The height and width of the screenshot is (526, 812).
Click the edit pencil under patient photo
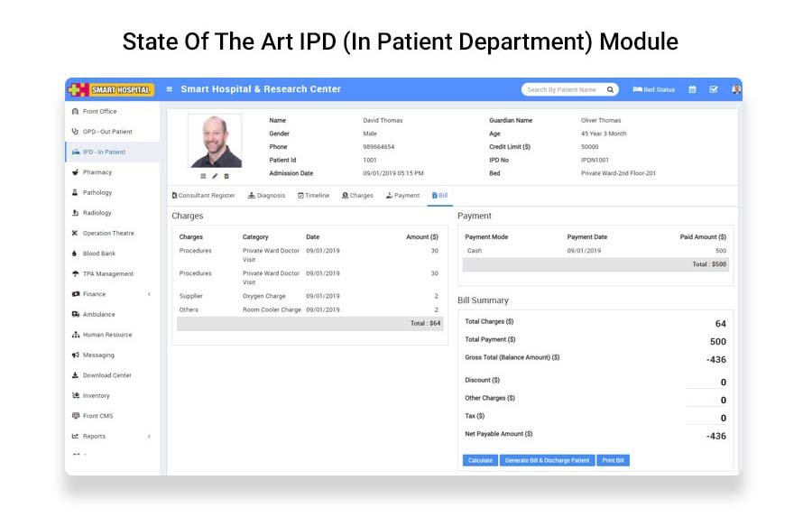click(215, 176)
